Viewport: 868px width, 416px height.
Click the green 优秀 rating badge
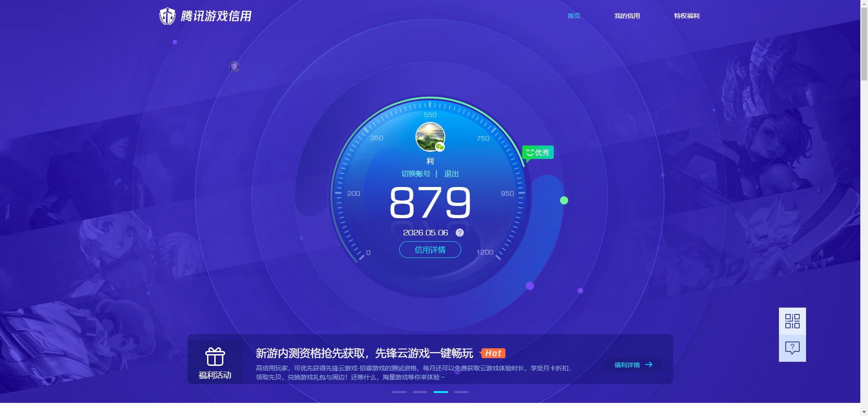pyautogui.click(x=538, y=153)
